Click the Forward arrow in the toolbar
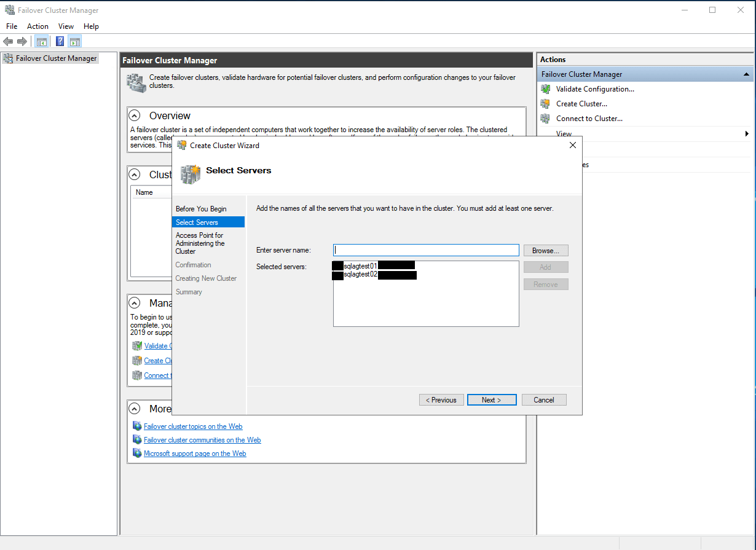This screenshot has width=756, height=550. pos(22,42)
